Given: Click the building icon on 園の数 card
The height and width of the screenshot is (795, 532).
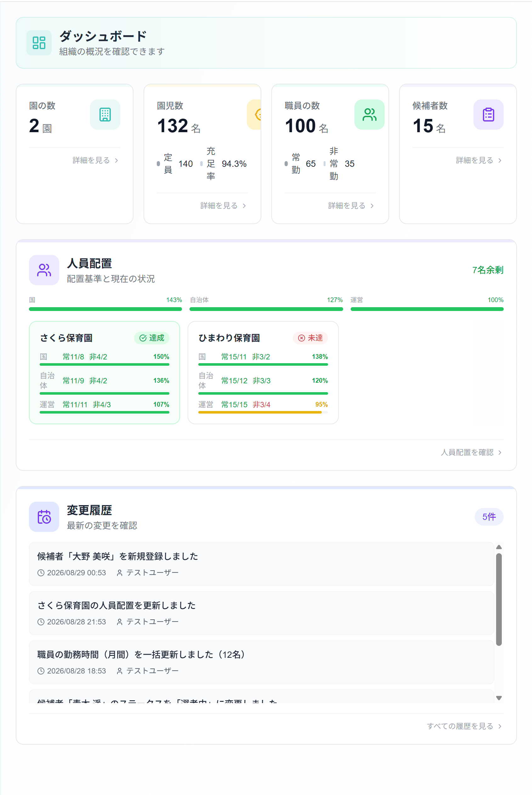Looking at the screenshot, I should click(105, 114).
